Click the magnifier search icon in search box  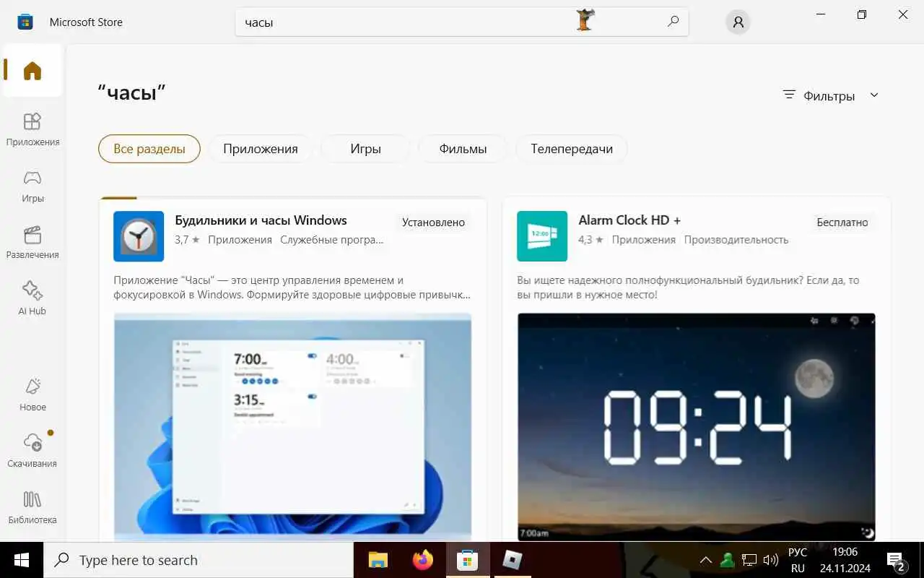point(673,22)
